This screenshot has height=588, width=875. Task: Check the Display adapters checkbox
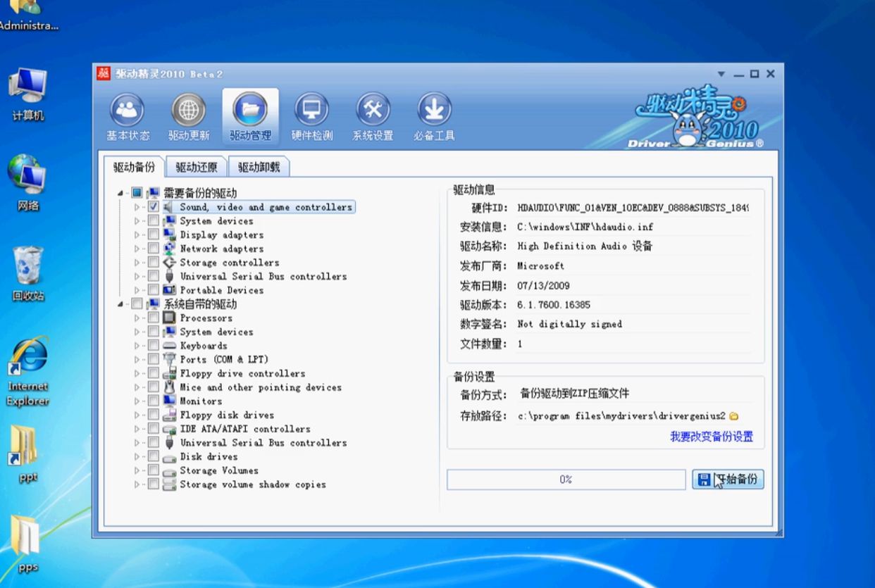pos(153,234)
